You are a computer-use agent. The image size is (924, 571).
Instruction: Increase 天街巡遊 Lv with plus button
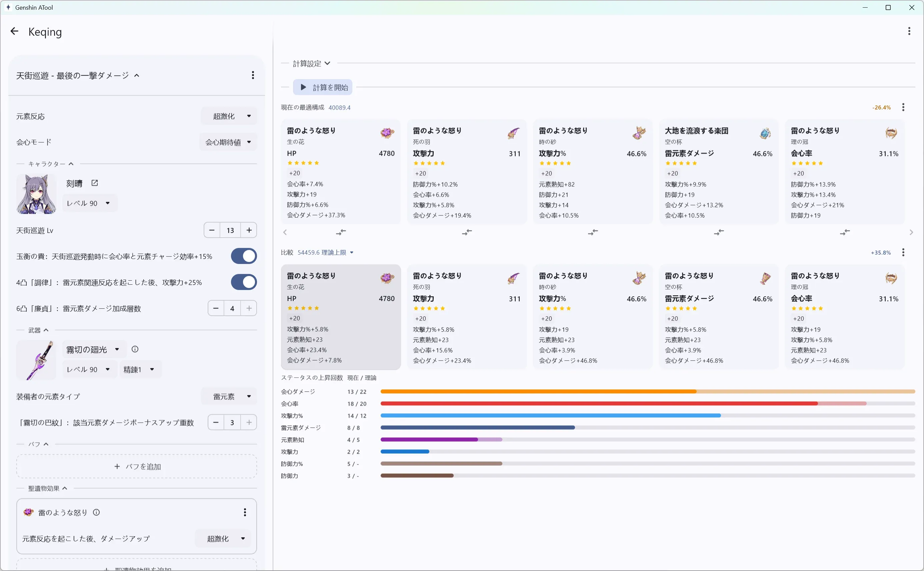click(x=249, y=230)
